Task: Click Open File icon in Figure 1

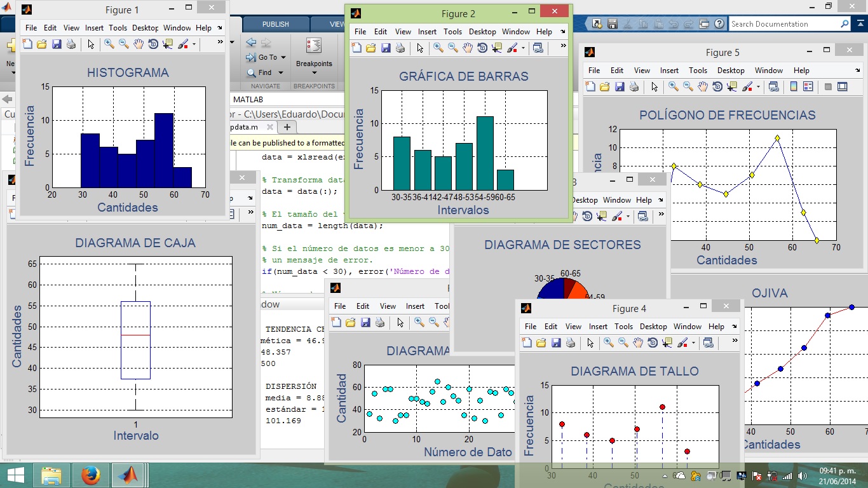Action: 42,44
